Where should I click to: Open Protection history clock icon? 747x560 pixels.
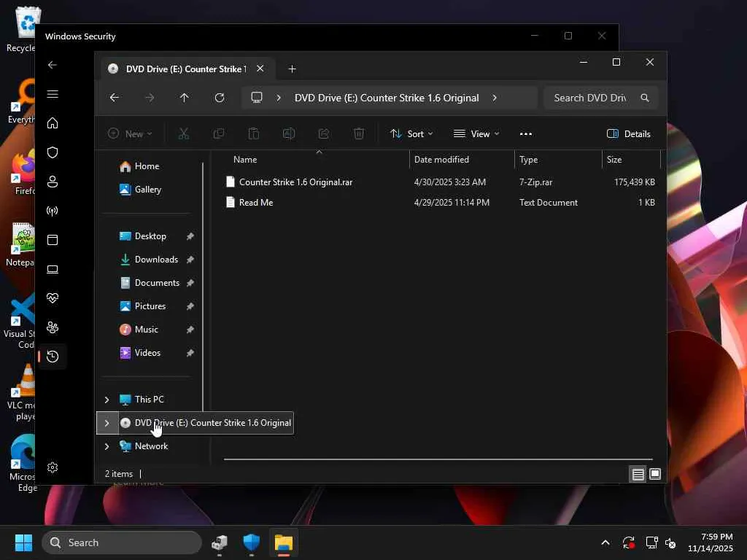coord(53,357)
